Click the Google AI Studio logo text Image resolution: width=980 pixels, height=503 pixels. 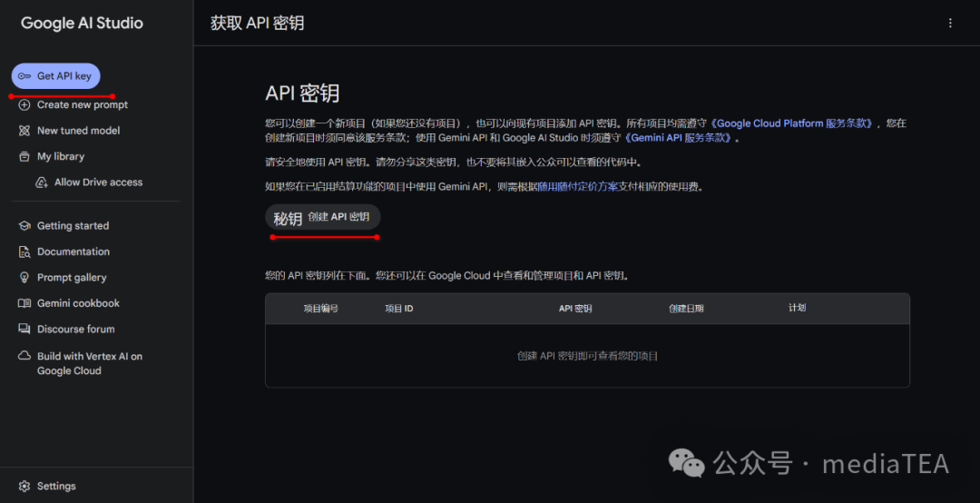coord(82,23)
